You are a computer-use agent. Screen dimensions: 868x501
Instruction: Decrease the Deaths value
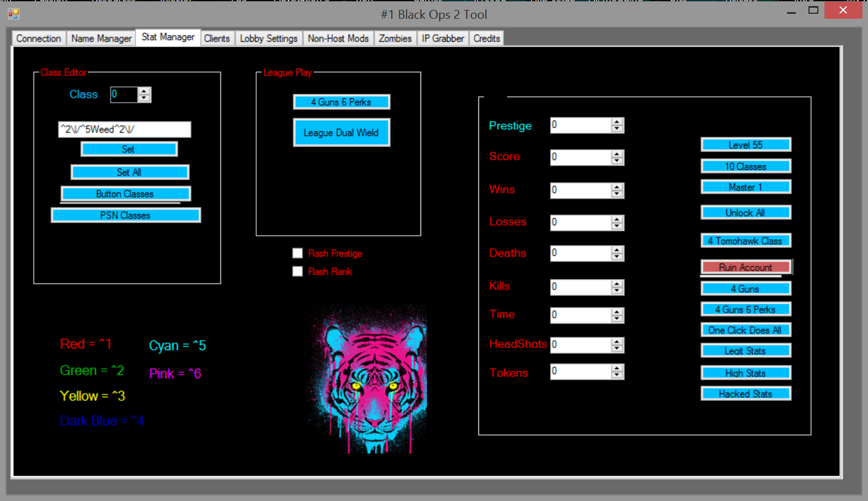[617, 257]
